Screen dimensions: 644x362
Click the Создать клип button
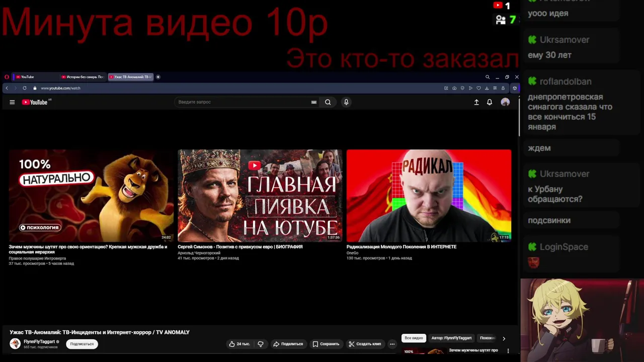(x=365, y=344)
